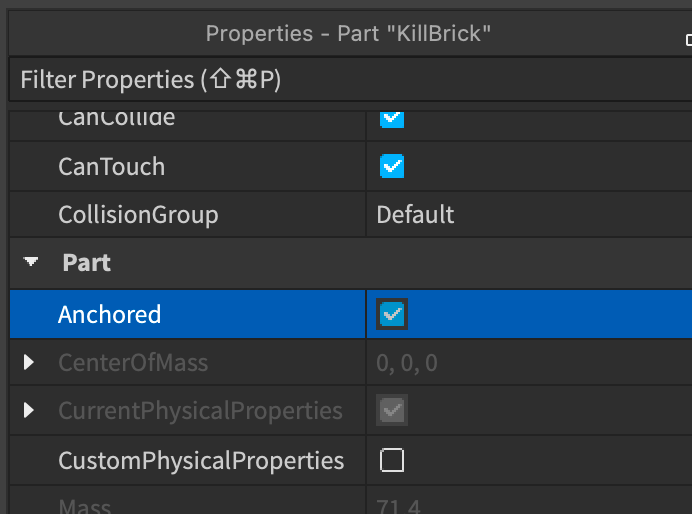Image resolution: width=692 pixels, height=514 pixels.
Task: Expand the CurrentPhysicalProperties arrow
Action: pos(29,410)
